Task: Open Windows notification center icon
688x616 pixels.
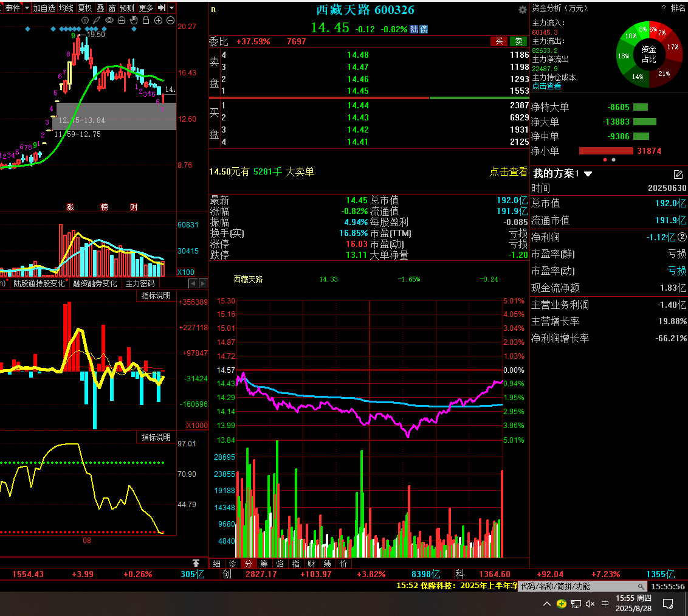Action: tap(668, 604)
